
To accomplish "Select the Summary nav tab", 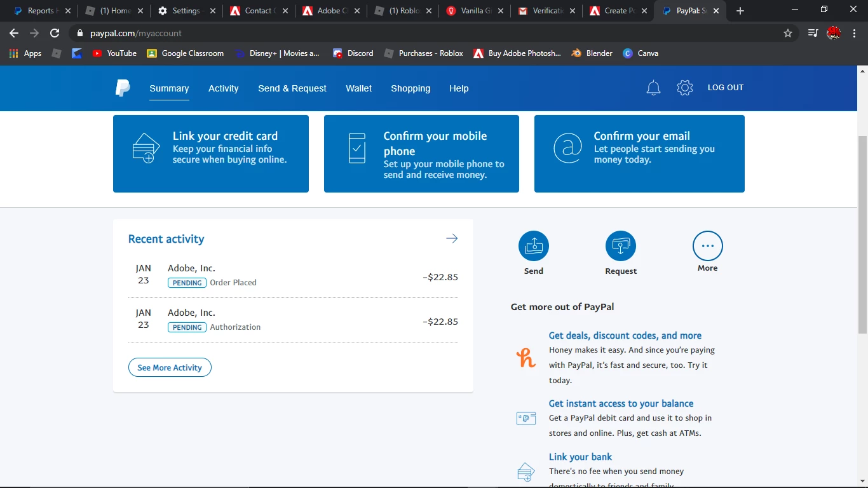I will (x=169, y=88).
